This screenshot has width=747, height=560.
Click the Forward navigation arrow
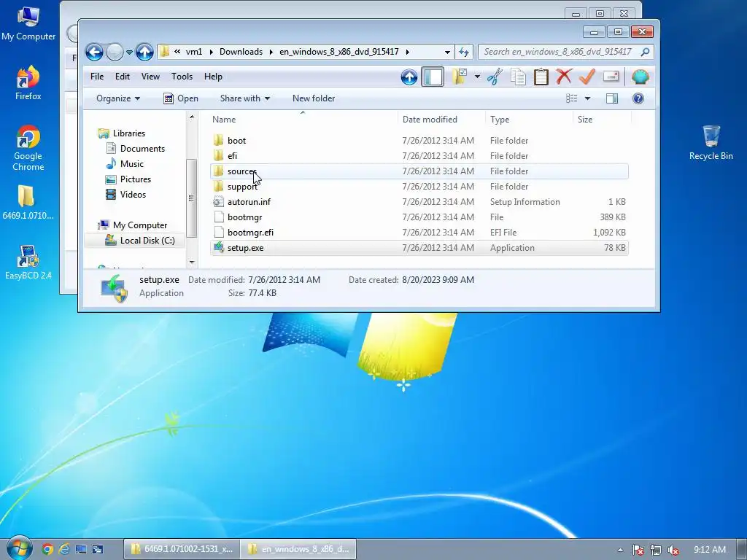click(x=115, y=52)
